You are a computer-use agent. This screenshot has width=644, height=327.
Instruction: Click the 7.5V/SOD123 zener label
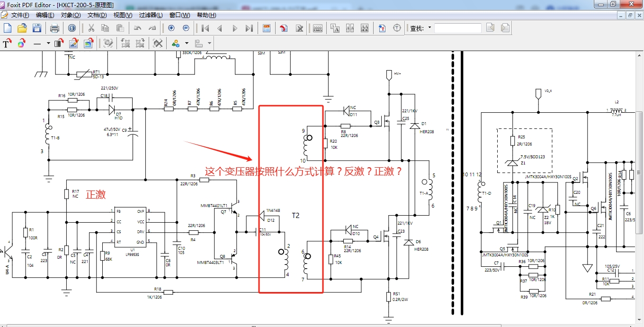[x=533, y=157]
